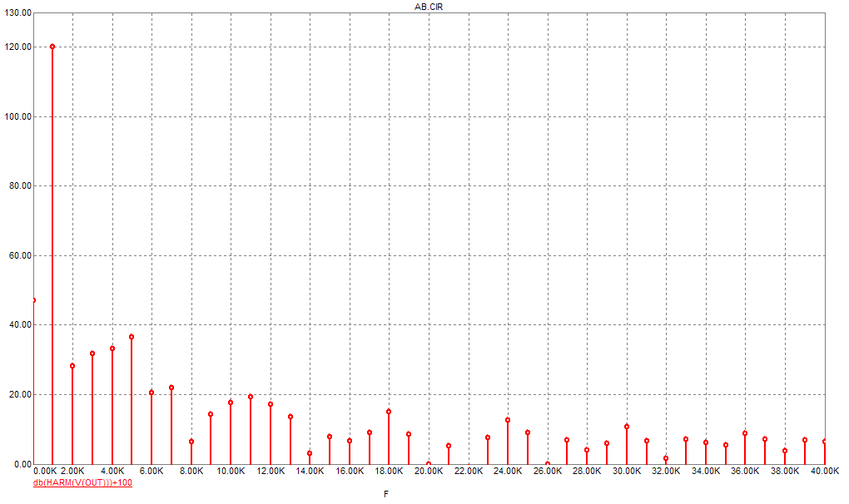
Task: Click the 38.00K x-axis label
Action: pyautogui.click(x=785, y=471)
